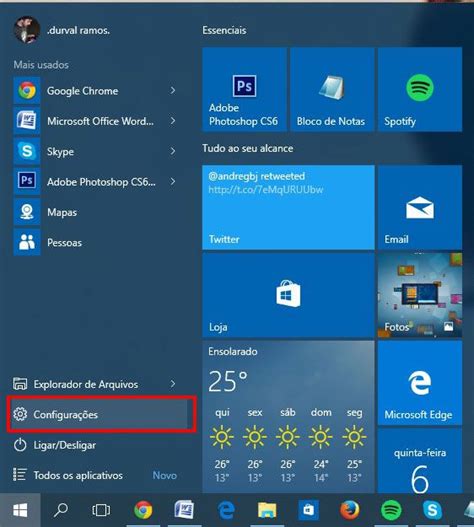Launch the Microsoft Edge tile
The width and height of the screenshot is (474, 527).
click(x=420, y=383)
